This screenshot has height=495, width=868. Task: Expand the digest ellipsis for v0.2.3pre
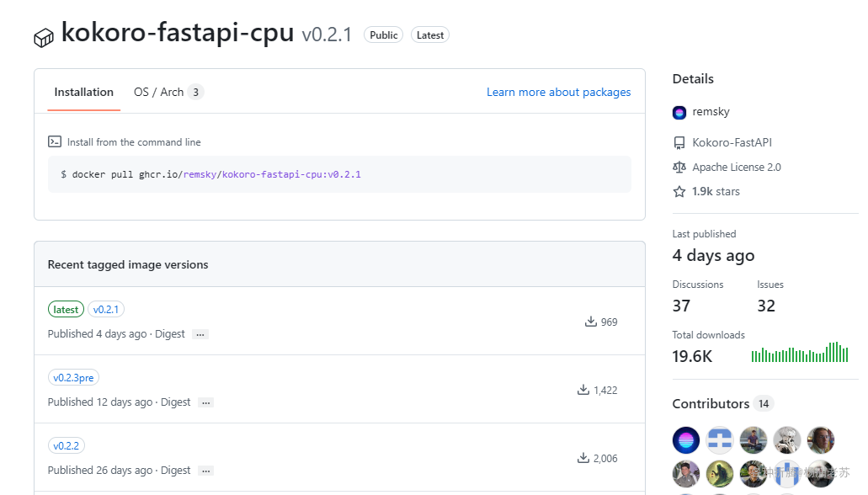pos(206,402)
